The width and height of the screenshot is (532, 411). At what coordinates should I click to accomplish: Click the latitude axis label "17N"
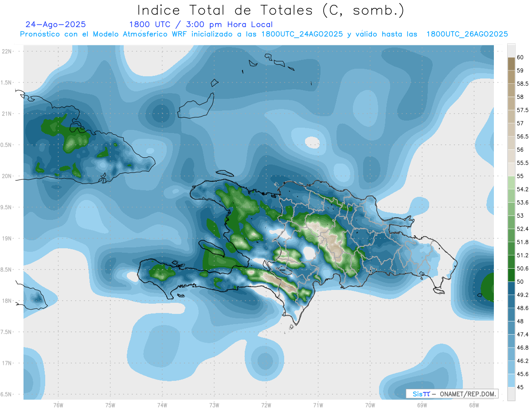click(7, 363)
